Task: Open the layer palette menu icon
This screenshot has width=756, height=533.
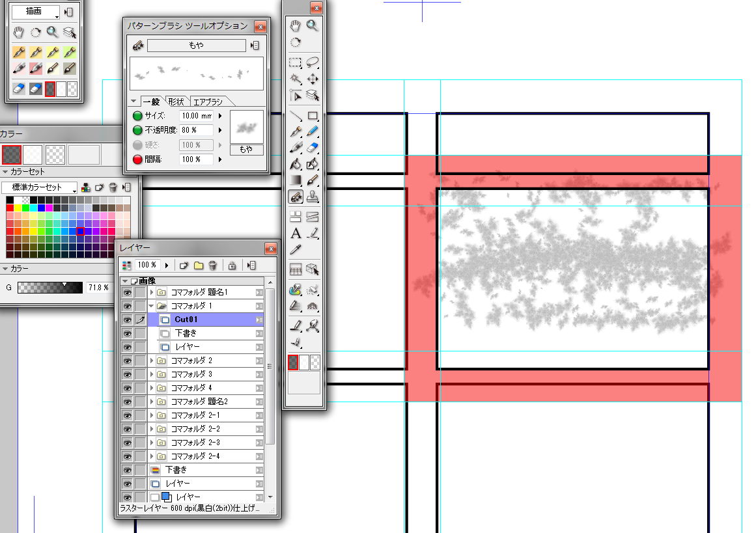Action: point(251,265)
